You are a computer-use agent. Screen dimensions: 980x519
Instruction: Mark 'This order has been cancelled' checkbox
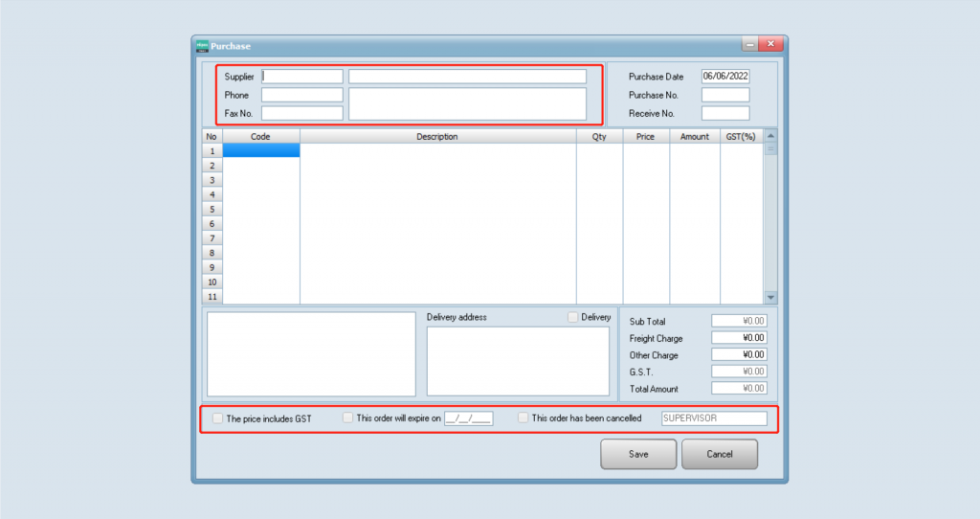[523, 418]
